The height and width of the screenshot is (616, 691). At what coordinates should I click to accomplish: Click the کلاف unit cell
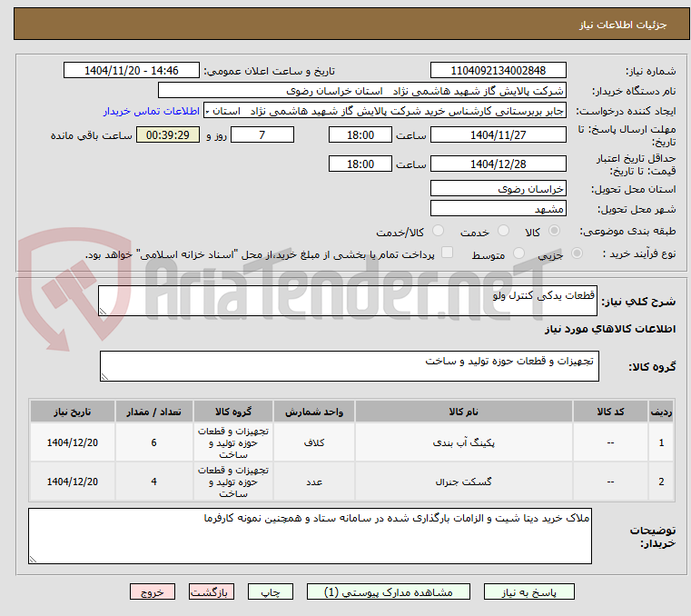[x=314, y=442]
